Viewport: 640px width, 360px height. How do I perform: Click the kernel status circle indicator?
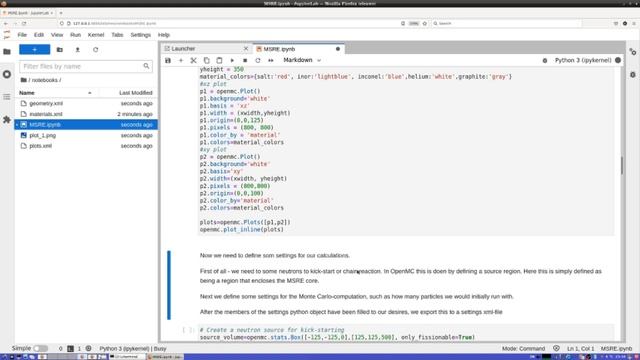click(x=618, y=60)
